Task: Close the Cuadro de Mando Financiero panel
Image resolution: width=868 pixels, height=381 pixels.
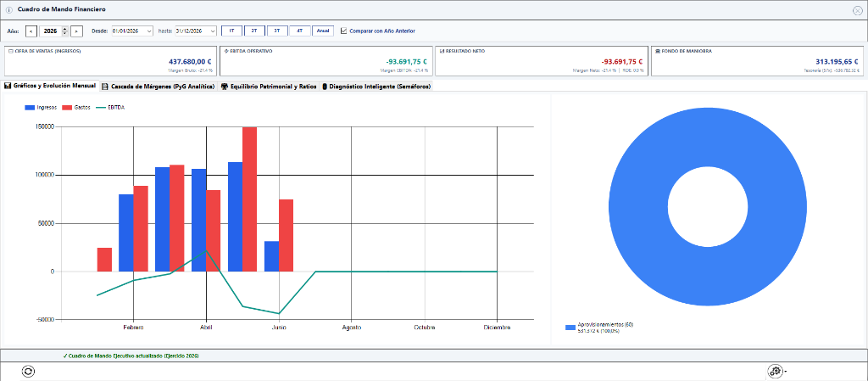Action: [x=858, y=10]
